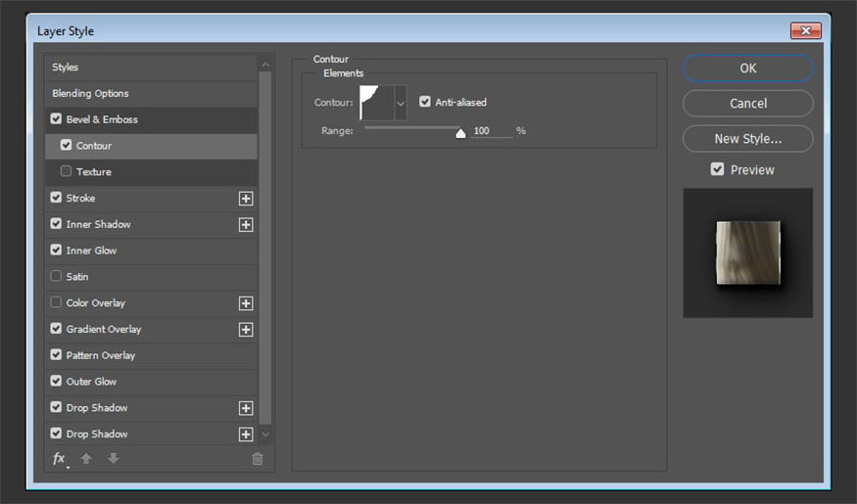The width and height of the screenshot is (857, 504).
Task: Disable the Anti-aliased checkbox
Action: tap(425, 102)
